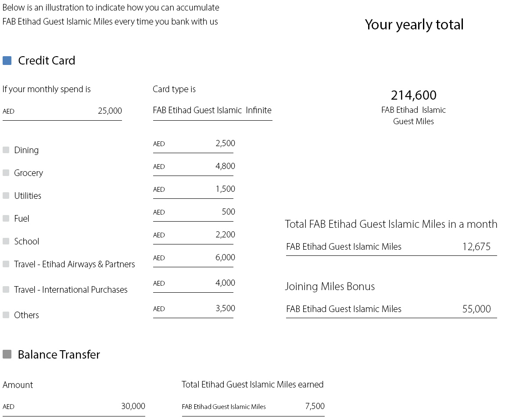
Task: Click the Balance Transfer amount field 30,000
Action: click(x=74, y=406)
